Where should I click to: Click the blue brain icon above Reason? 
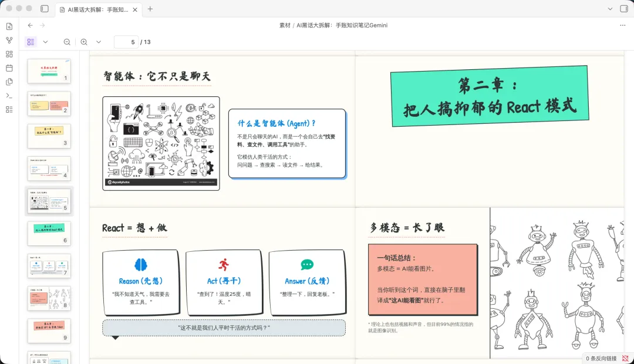click(x=141, y=265)
